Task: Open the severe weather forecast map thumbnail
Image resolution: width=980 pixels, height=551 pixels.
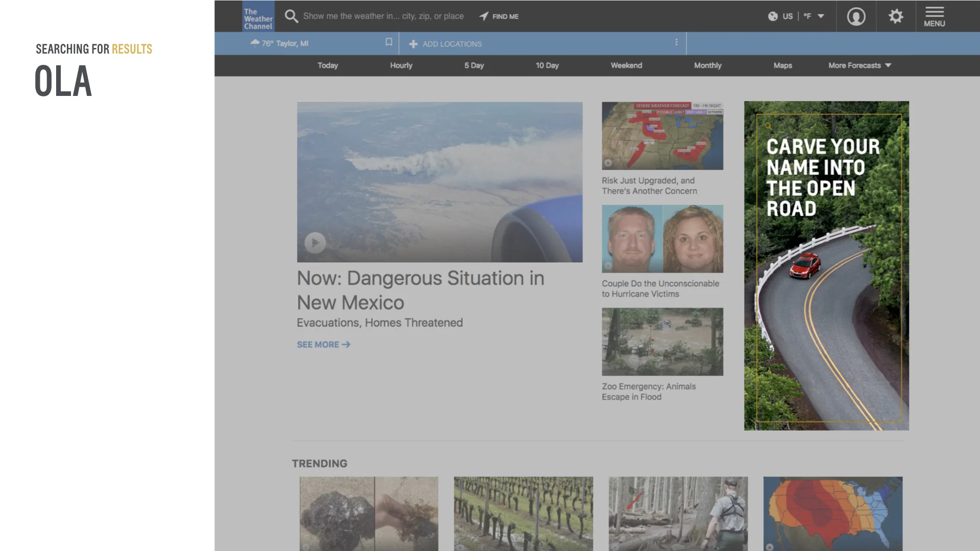Action: pos(662,136)
